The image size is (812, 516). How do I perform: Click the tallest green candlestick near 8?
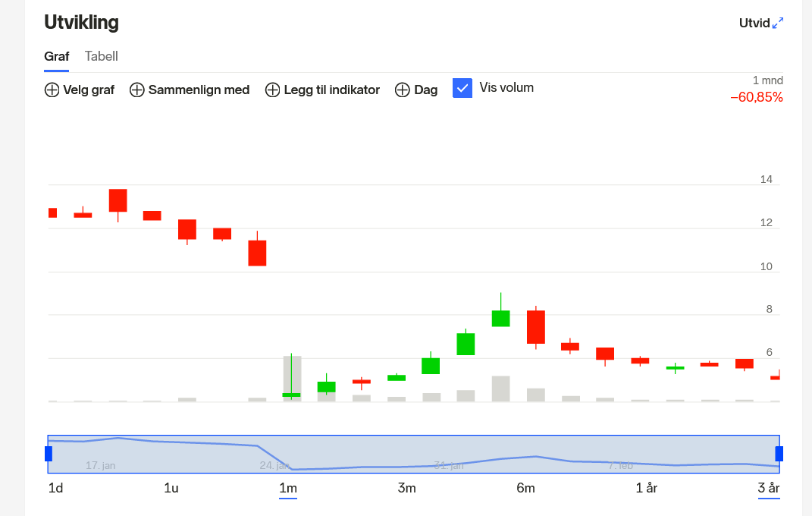500,318
